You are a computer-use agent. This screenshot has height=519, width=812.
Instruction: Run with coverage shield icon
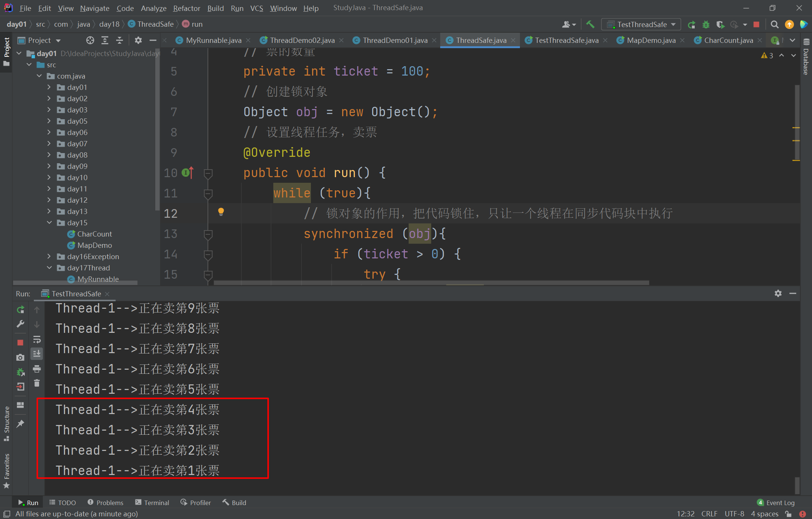tap(720, 24)
